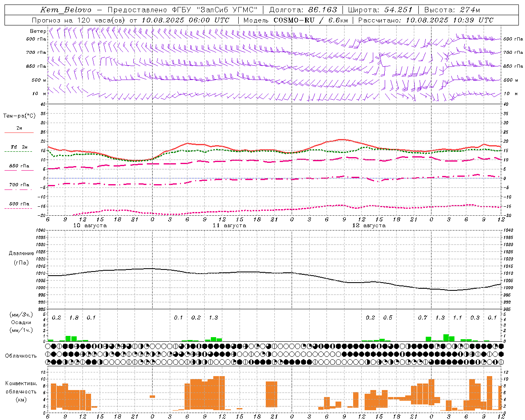Viewport: 525px width, 420px height.
Task: Click the 0.3 precipitation value
Action: (475, 318)
